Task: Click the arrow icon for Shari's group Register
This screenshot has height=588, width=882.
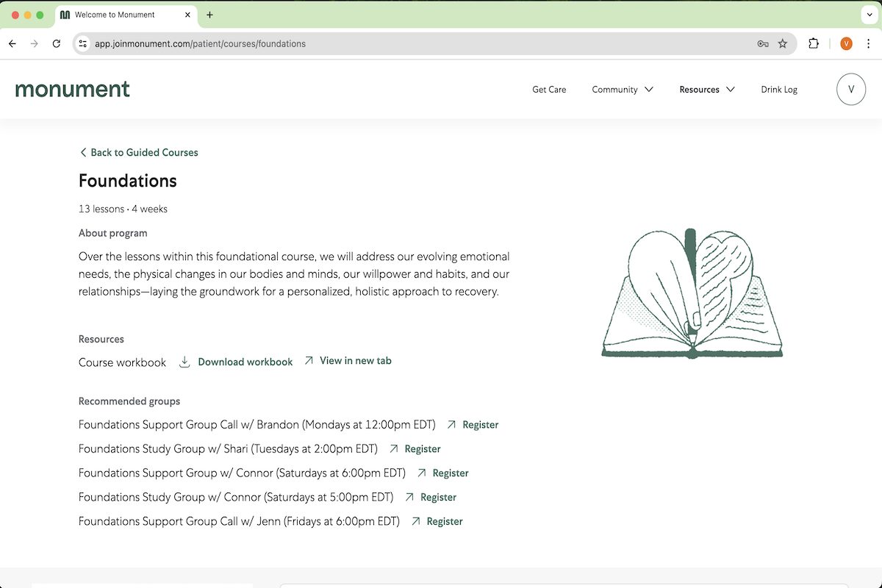Action: [394, 448]
